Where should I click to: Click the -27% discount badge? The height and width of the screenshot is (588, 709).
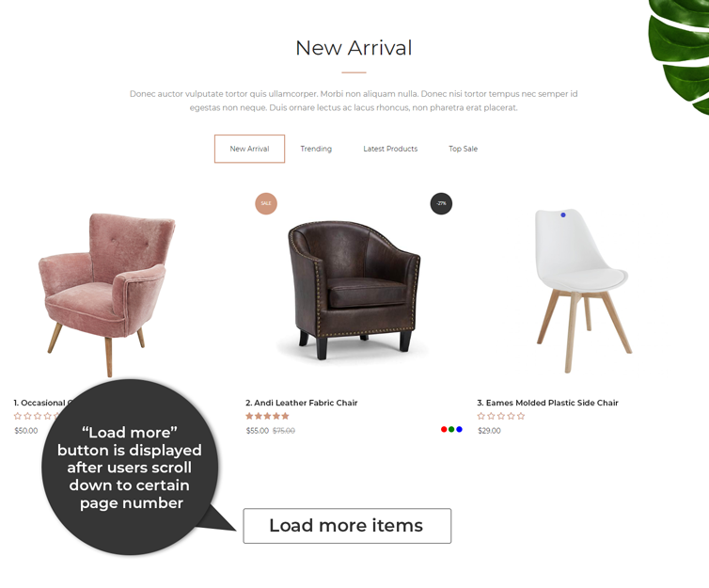[x=441, y=203]
